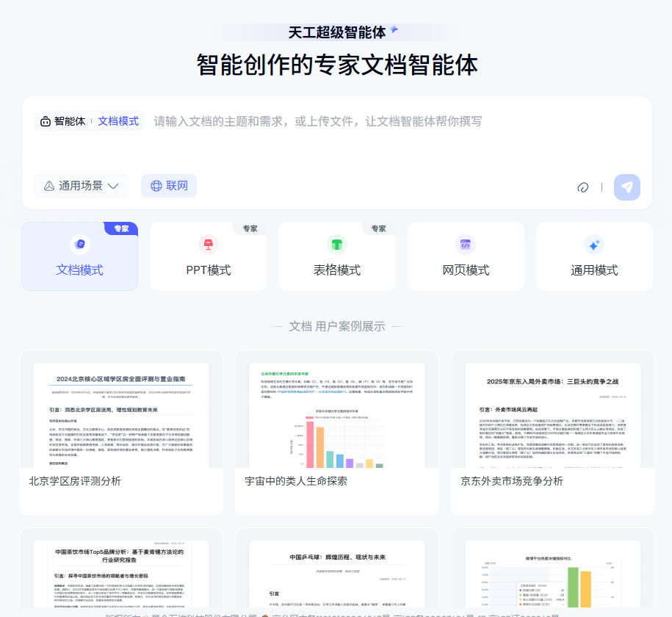Click the 智能创作的专家文档智能体 headline
Screen dimensions: 672x617
[337, 65]
